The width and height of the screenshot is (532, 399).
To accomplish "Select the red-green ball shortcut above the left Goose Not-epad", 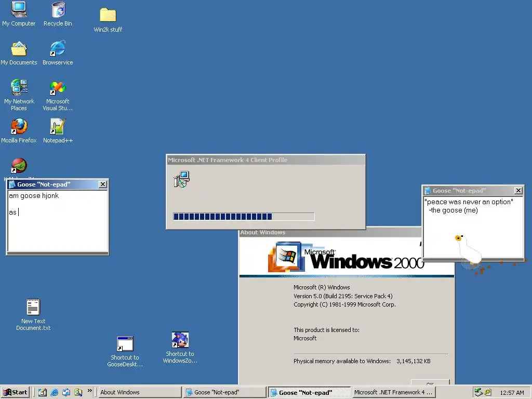I will coord(19,166).
